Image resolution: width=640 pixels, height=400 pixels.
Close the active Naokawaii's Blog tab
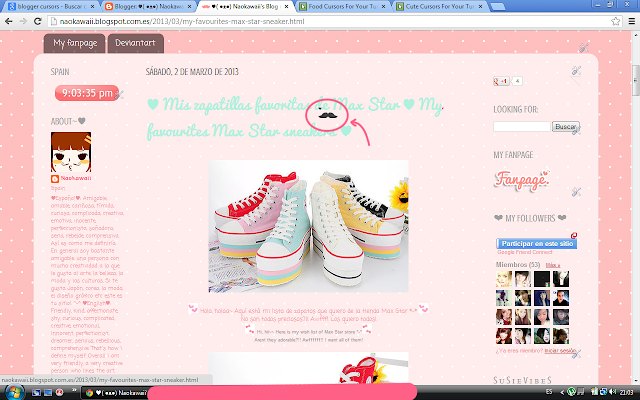[x=287, y=7]
